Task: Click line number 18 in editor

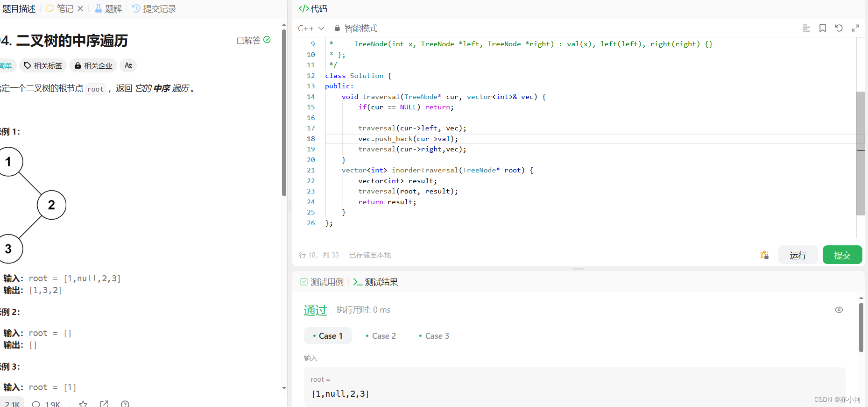Action: tap(311, 139)
